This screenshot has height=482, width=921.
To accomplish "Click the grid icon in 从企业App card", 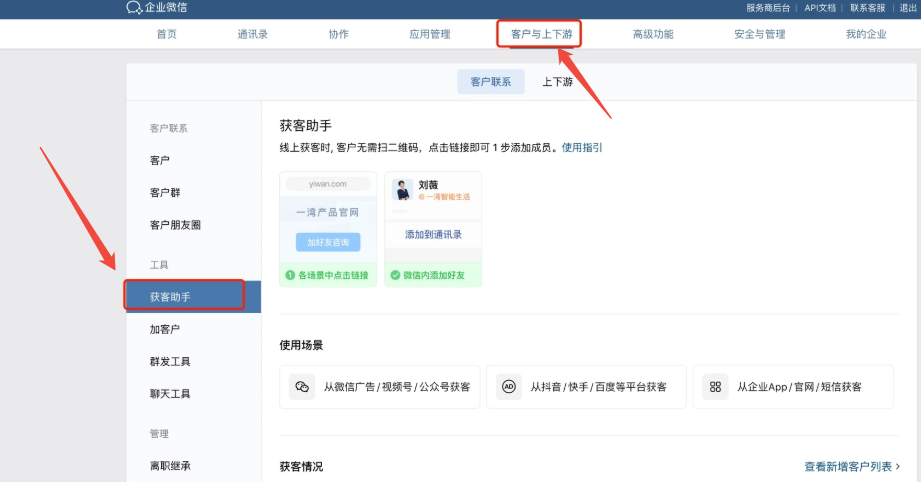I will pyautogui.click(x=715, y=386).
